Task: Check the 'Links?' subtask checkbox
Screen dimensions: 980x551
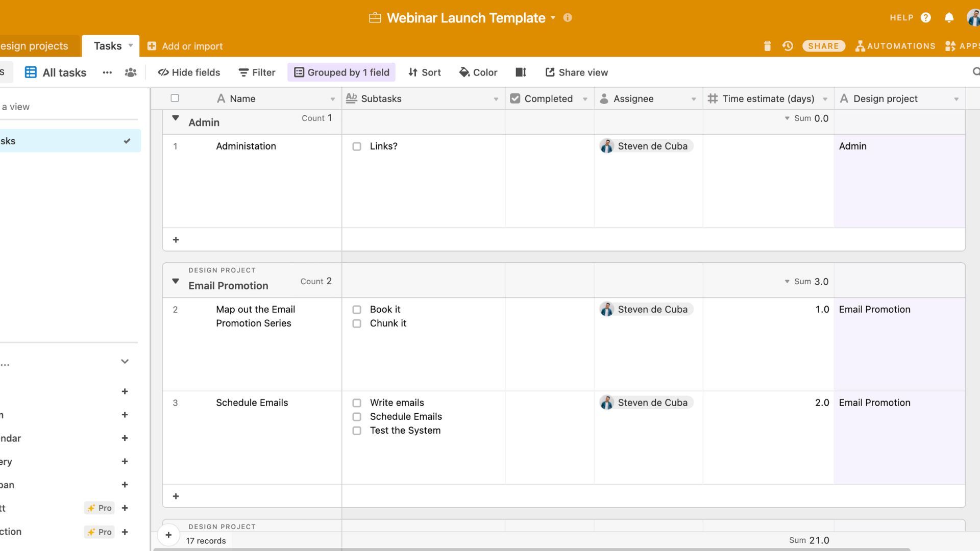Action: [357, 146]
